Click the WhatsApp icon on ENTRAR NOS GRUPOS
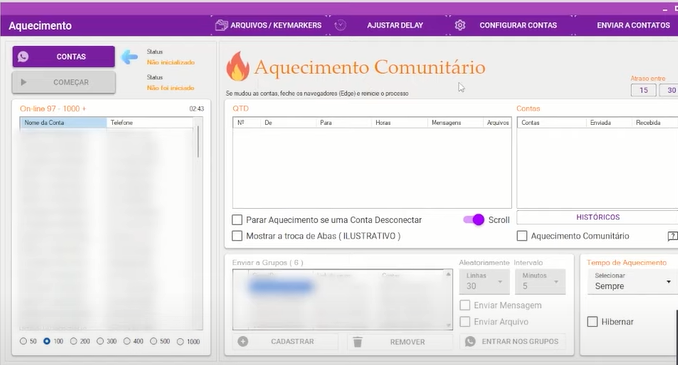This screenshot has width=678, height=365. (470, 342)
